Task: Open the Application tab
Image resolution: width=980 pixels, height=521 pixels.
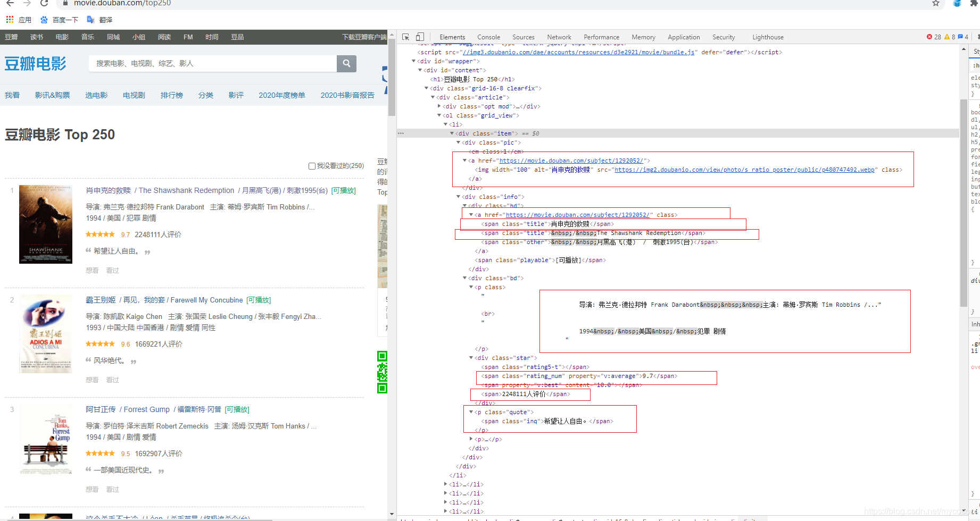Action: (684, 37)
